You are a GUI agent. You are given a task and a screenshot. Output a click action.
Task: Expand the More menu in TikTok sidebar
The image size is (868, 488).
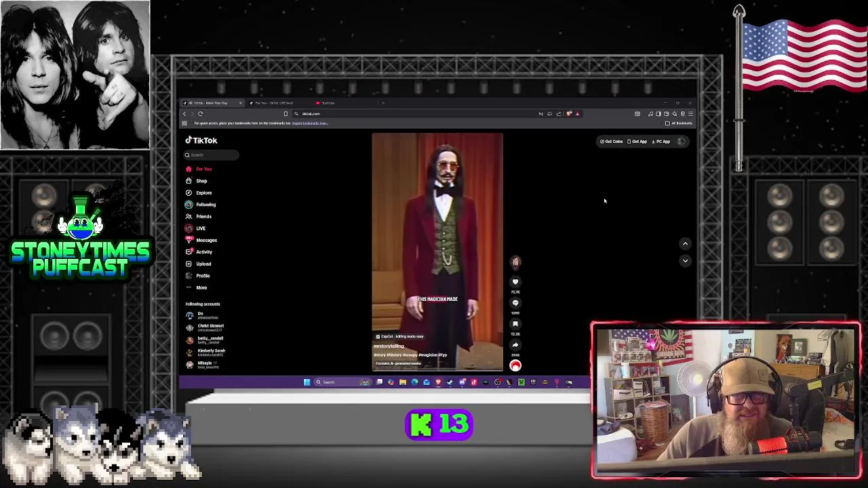pyautogui.click(x=197, y=287)
